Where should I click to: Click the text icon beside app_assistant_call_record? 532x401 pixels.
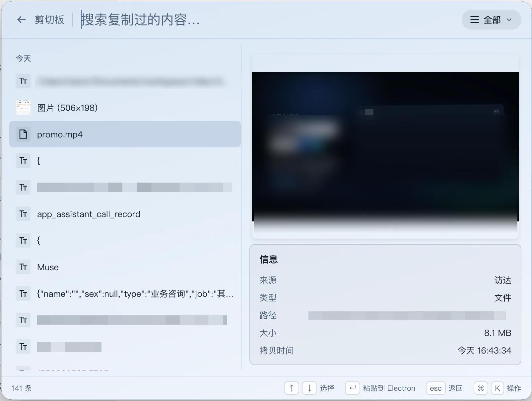pos(23,214)
